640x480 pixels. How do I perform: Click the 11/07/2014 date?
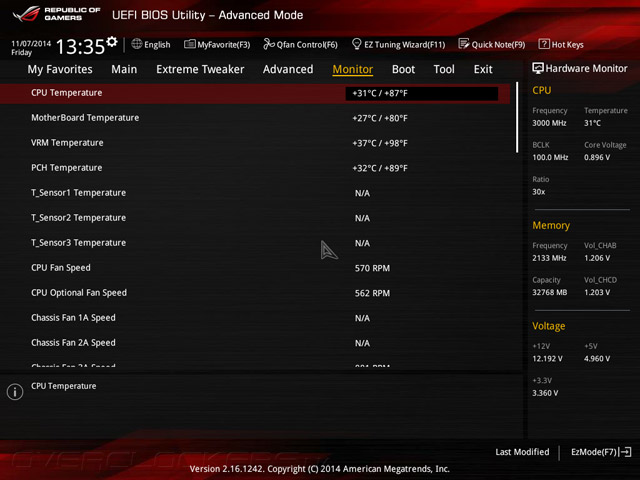[31, 43]
